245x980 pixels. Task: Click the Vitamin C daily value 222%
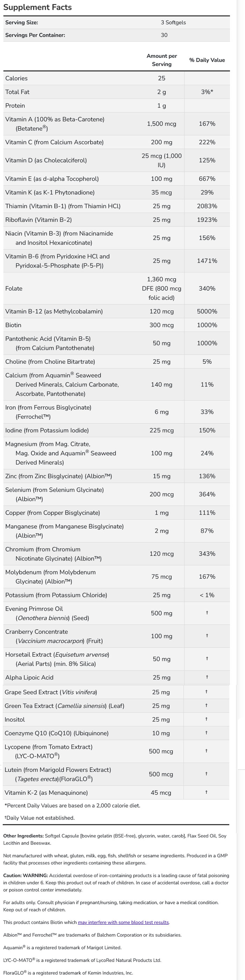pyautogui.click(x=207, y=142)
